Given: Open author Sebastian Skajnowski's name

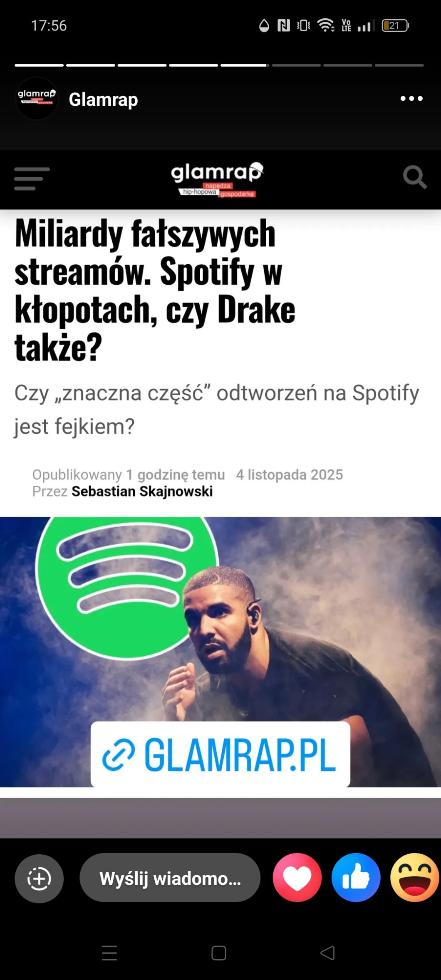Looking at the screenshot, I should pos(142,491).
